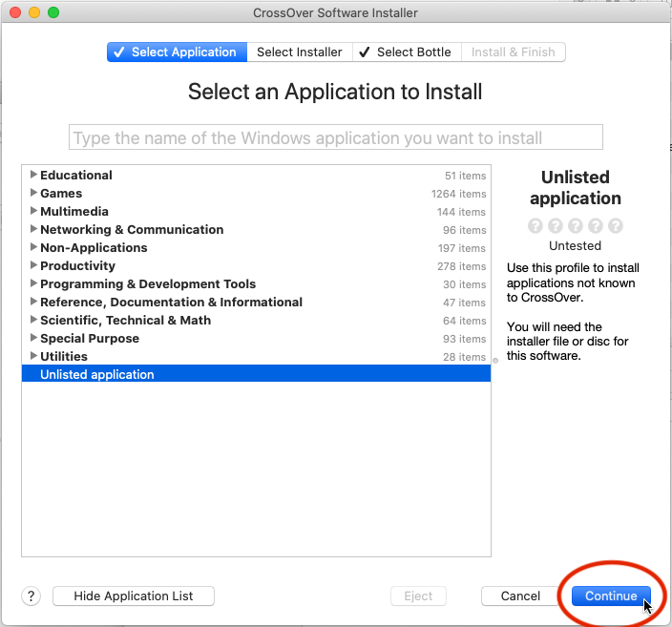Click the '278 items' count text
The height and width of the screenshot is (627, 672).
point(462,266)
